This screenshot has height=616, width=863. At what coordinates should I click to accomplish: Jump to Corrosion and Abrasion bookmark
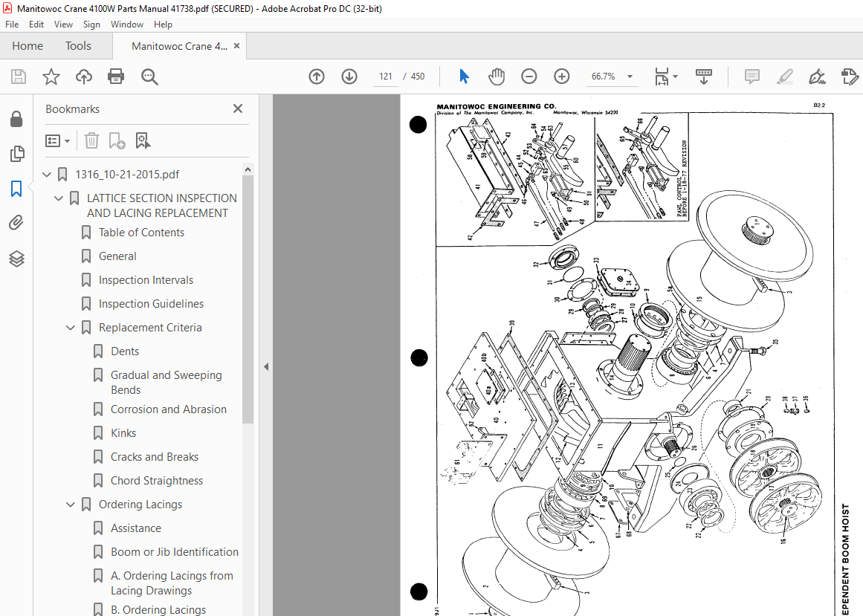click(x=169, y=409)
